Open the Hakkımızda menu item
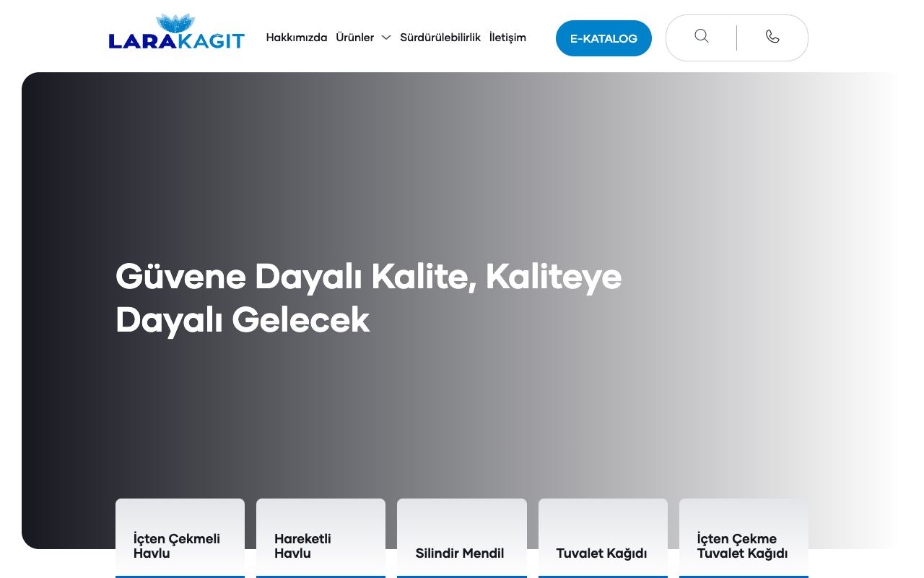Viewport: 924px width, 578px height. point(297,38)
